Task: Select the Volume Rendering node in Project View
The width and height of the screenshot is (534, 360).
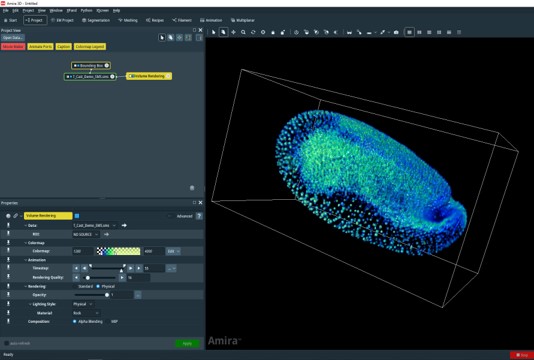Action: click(x=149, y=76)
